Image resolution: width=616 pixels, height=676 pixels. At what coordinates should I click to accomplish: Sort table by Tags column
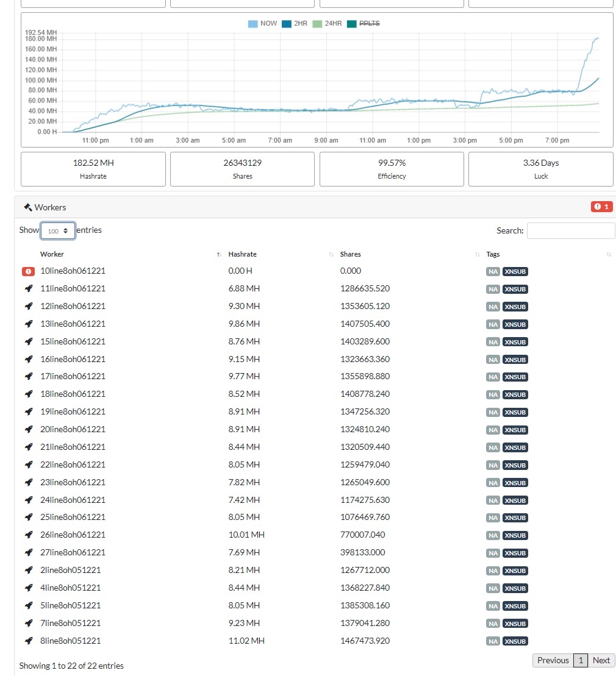(548, 254)
